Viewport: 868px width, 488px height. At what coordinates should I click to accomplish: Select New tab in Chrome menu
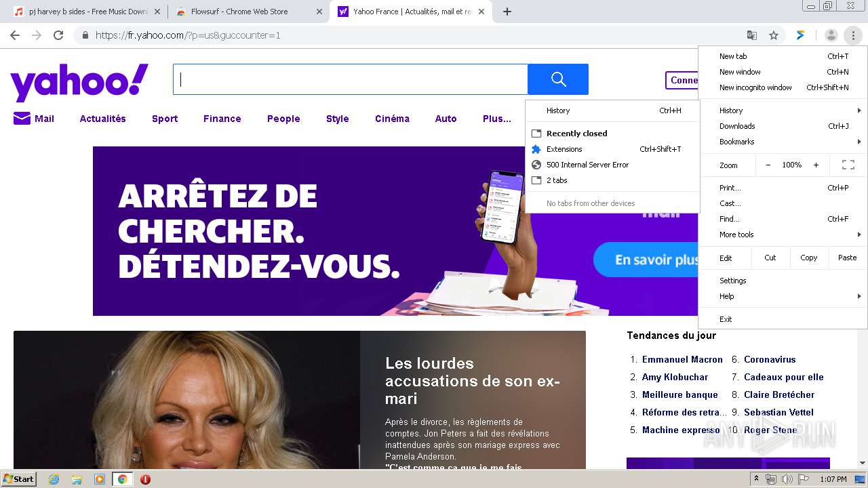tap(783, 56)
